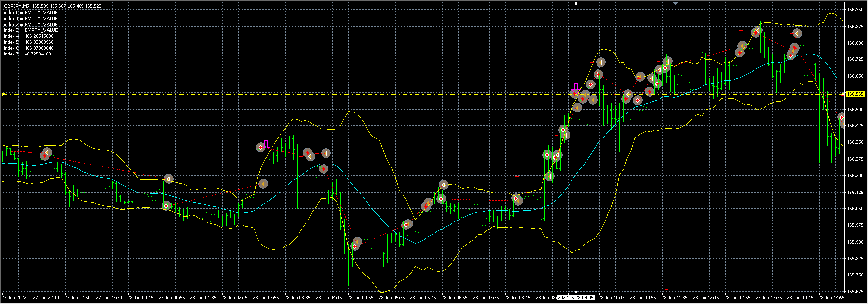Click the 'index 0 = EMPTY_VALUE' line
Screen dimensions: 868x304
[x=31, y=12]
